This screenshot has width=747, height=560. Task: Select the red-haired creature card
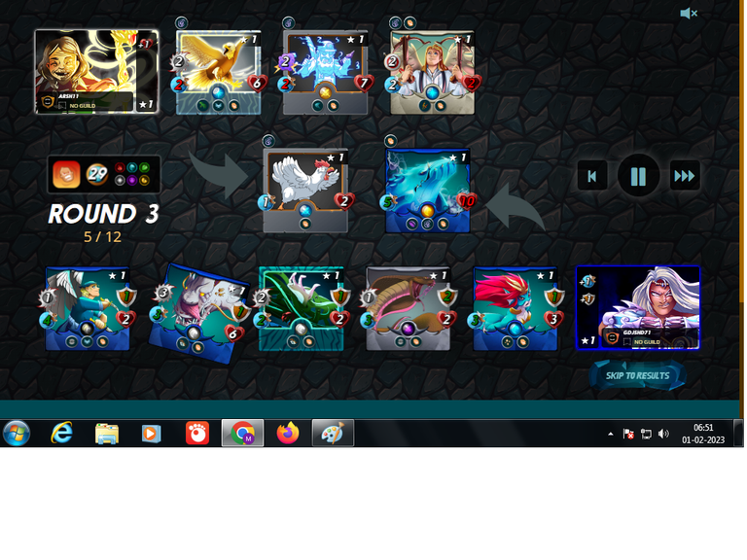(x=515, y=308)
